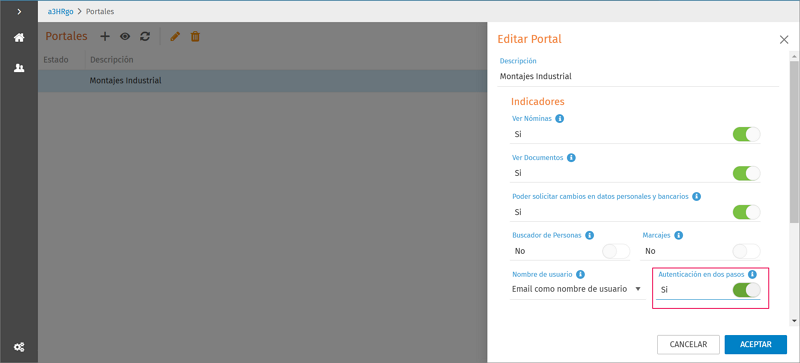Show info for Marcajes
The width and height of the screenshot is (800, 363).
click(x=679, y=235)
